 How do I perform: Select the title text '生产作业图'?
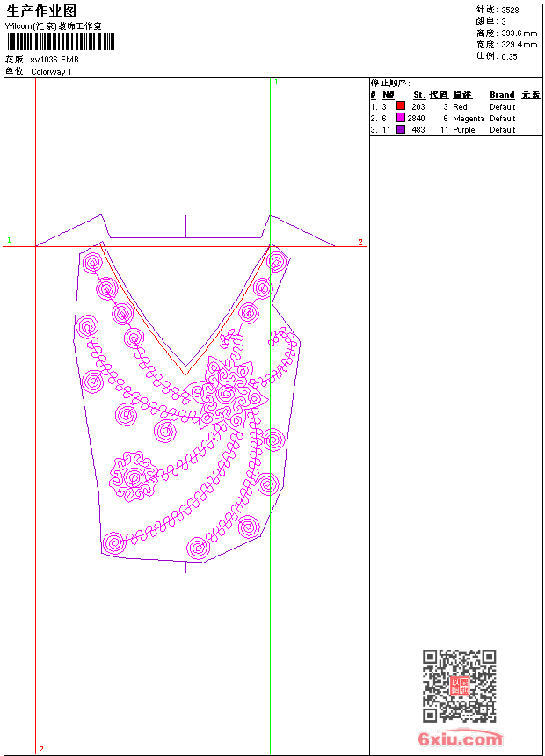[41, 11]
